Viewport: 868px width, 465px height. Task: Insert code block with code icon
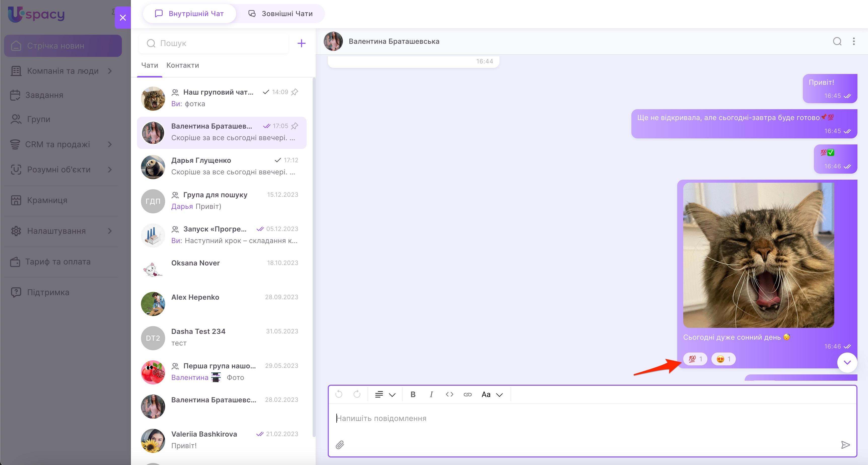(x=449, y=394)
